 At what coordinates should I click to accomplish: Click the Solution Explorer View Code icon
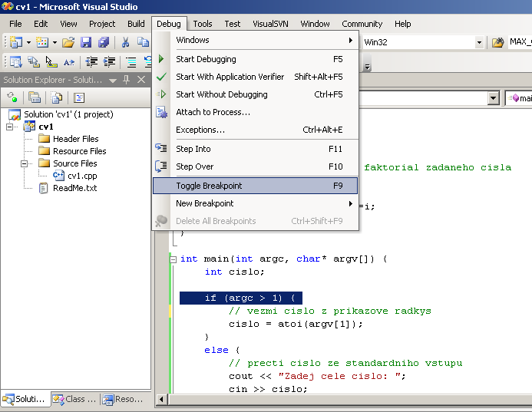coord(79,97)
